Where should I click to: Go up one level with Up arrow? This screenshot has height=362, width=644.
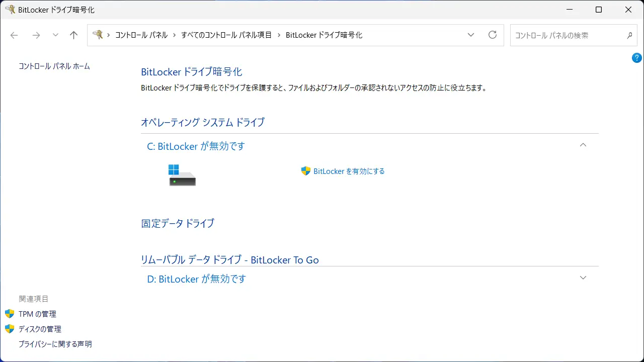tap(73, 35)
